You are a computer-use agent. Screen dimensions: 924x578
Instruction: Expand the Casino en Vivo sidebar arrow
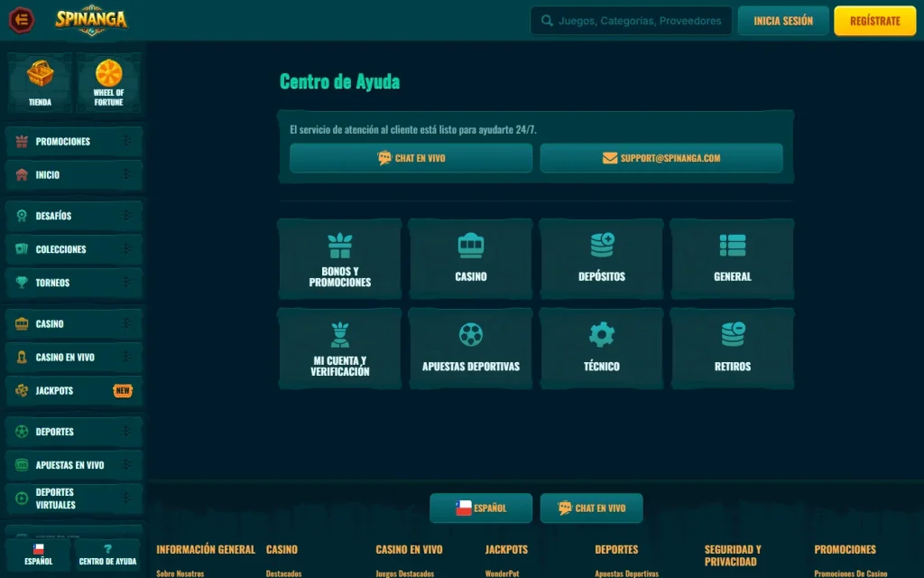pyautogui.click(x=126, y=357)
